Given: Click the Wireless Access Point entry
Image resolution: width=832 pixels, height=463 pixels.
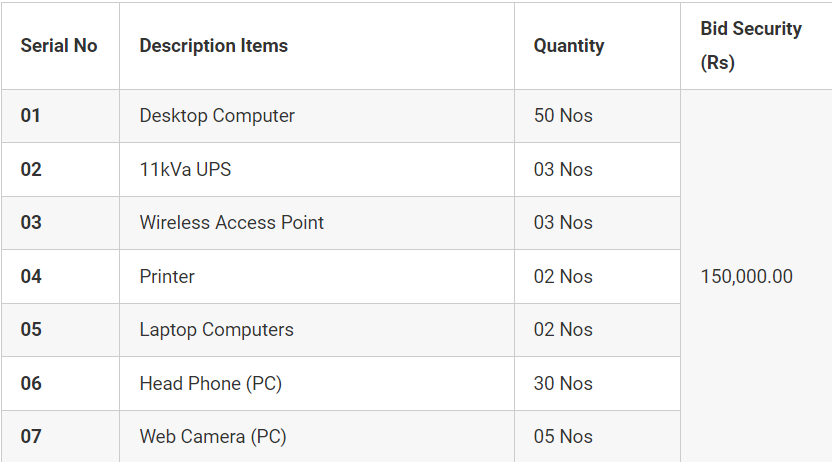Looking at the screenshot, I should pyautogui.click(x=232, y=223).
